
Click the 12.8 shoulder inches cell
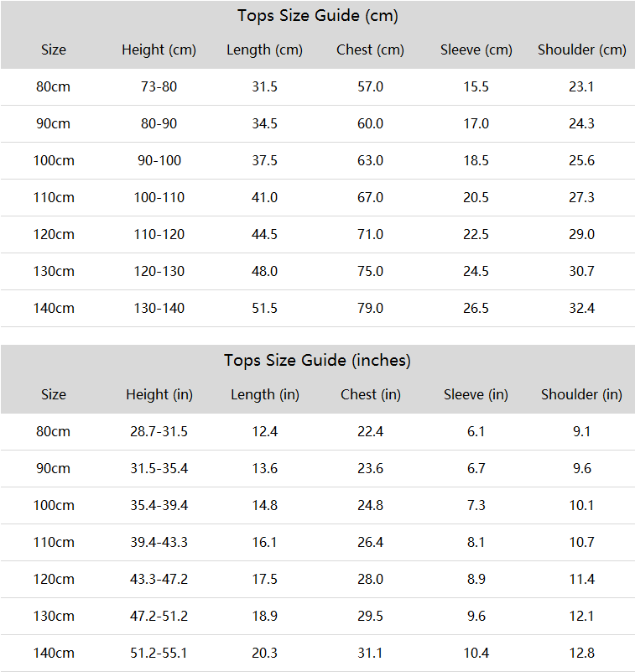(x=582, y=653)
